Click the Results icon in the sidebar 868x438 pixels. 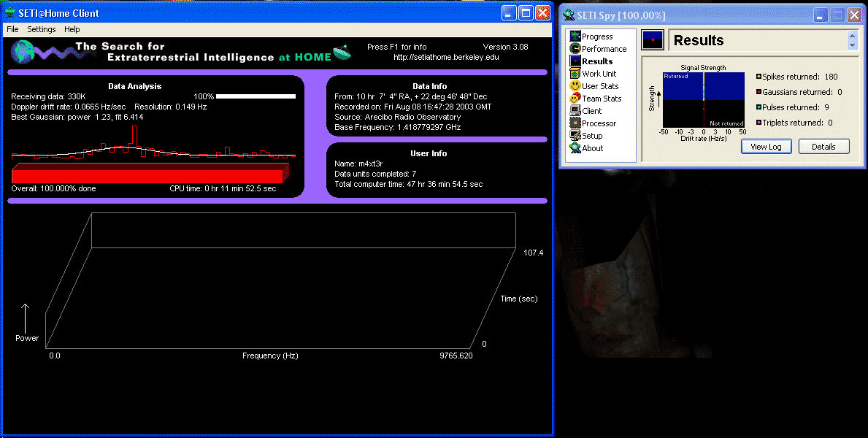[x=575, y=61]
